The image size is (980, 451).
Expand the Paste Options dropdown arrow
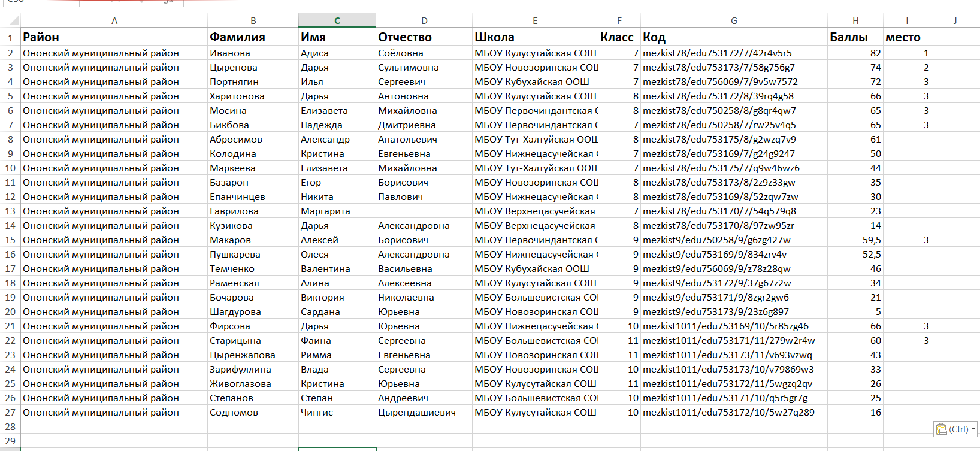pyautogui.click(x=973, y=429)
